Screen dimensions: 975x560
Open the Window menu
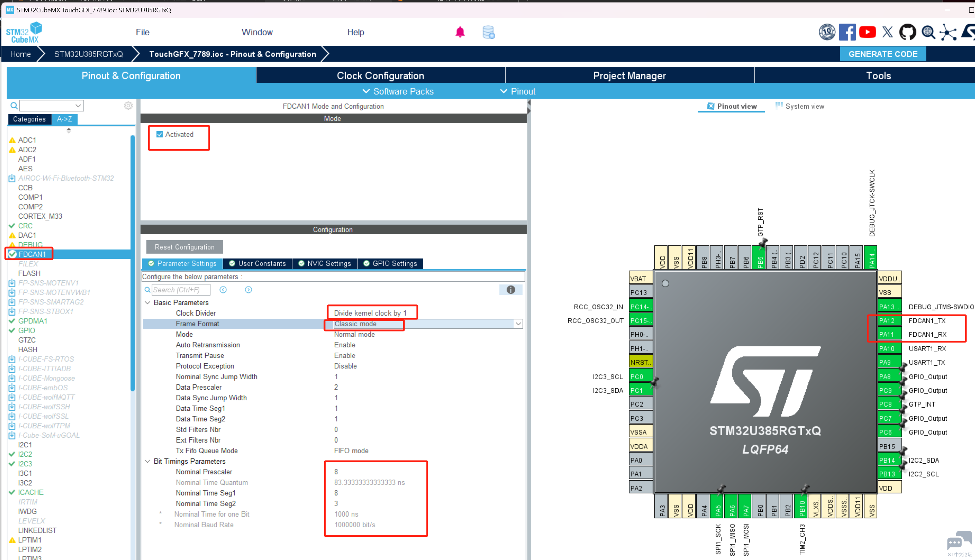click(x=257, y=32)
